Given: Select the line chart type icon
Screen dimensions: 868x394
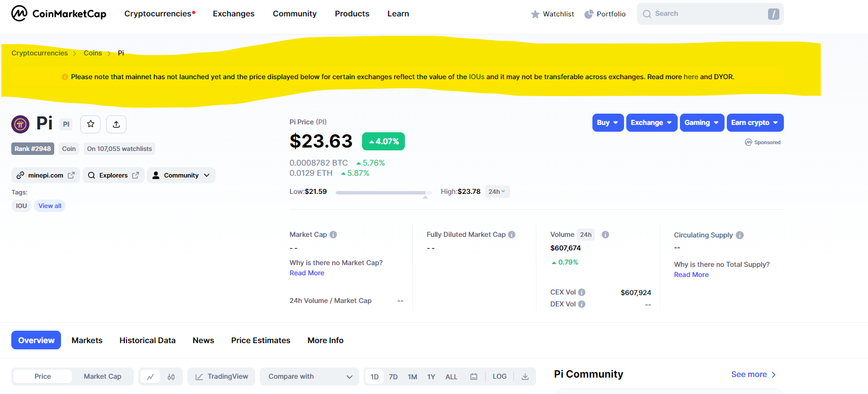Looking at the screenshot, I should 150,376.
